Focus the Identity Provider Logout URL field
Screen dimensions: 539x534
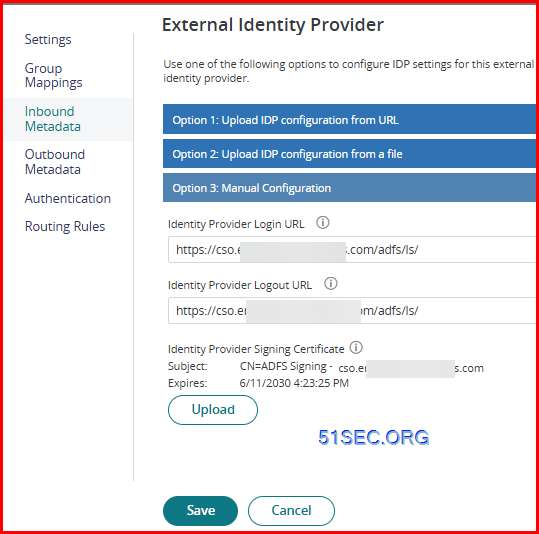[x=352, y=310]
